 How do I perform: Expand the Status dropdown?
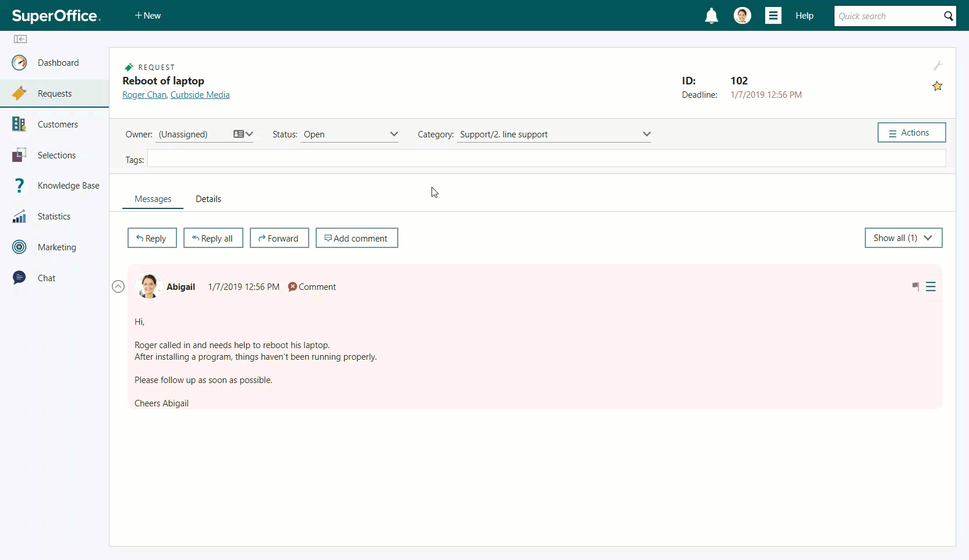pos(394,134)
